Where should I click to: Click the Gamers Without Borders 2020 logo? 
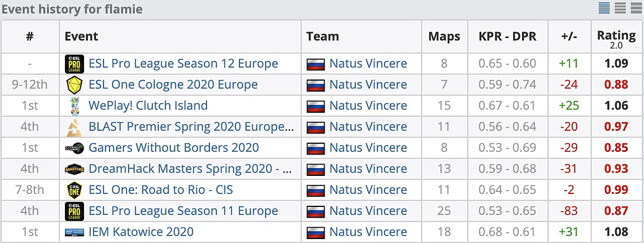pyautogui.click(x=75, y=148)
